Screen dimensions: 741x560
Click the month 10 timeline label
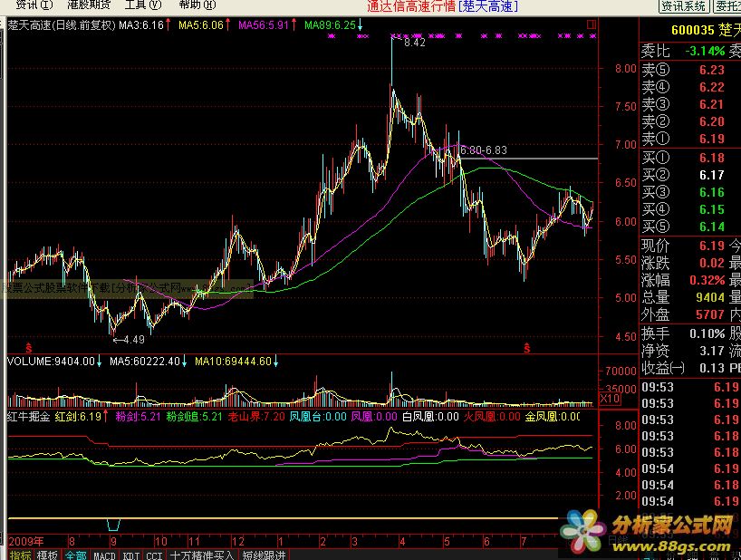click(x=160, y=542)
